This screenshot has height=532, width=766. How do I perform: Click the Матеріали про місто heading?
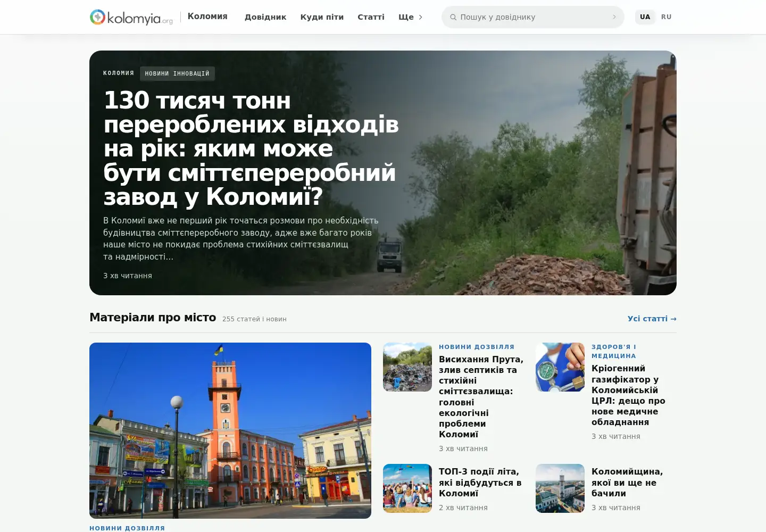153,318
